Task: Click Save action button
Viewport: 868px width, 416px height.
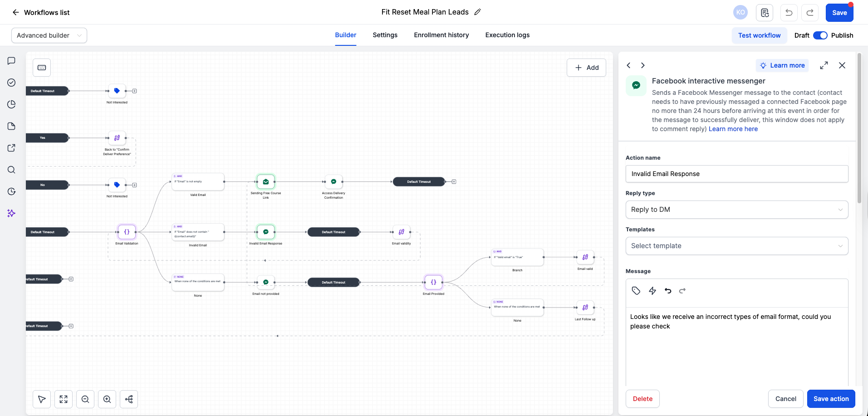Action: click(x=831, y=399)
